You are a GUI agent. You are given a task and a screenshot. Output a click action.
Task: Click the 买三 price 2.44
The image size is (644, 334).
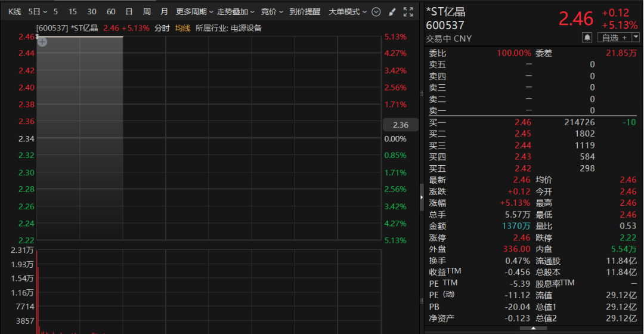(523, 146)
